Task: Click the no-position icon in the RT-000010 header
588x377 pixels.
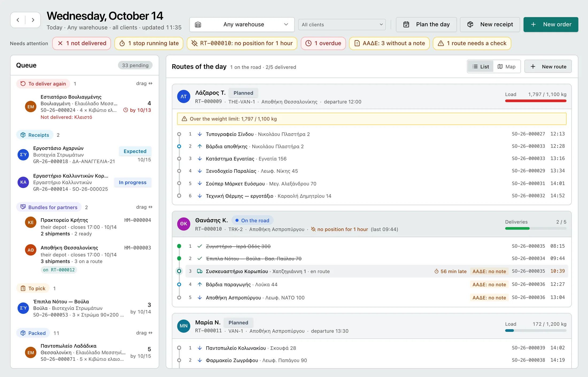Action: tap(313, 229)
